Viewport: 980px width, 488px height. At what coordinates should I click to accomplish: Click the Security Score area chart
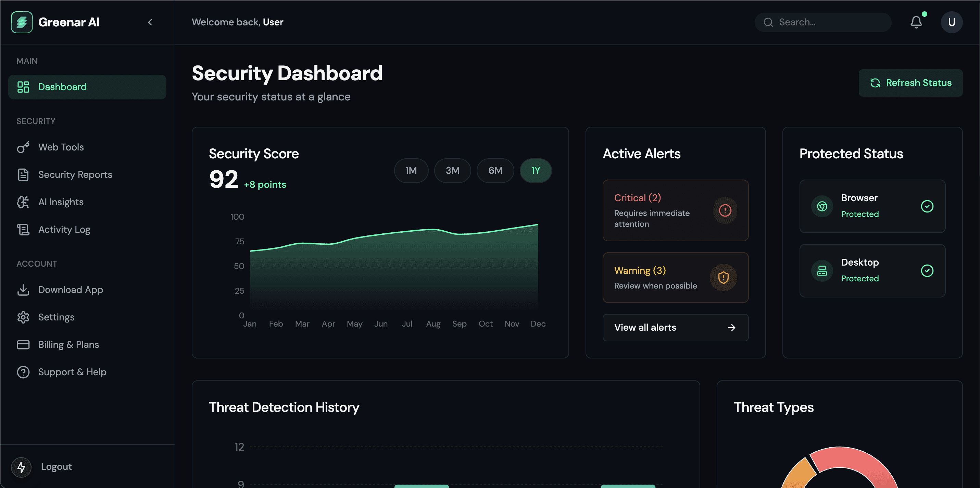[x=394, y=270]
